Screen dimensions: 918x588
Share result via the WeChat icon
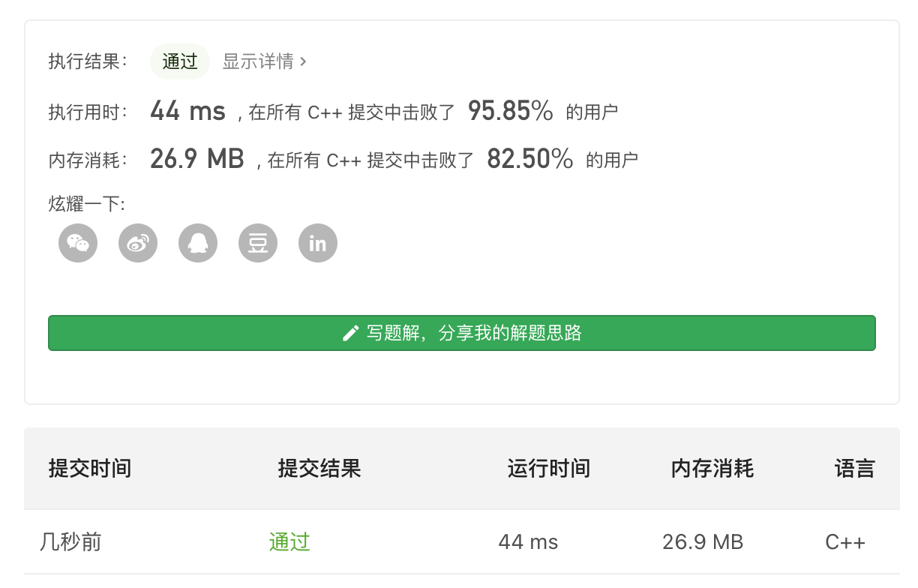coord(78,243)
